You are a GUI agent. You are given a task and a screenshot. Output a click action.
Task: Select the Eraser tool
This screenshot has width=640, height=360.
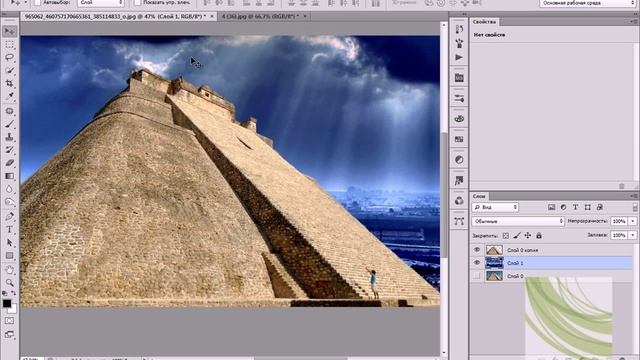coord(9,163)
